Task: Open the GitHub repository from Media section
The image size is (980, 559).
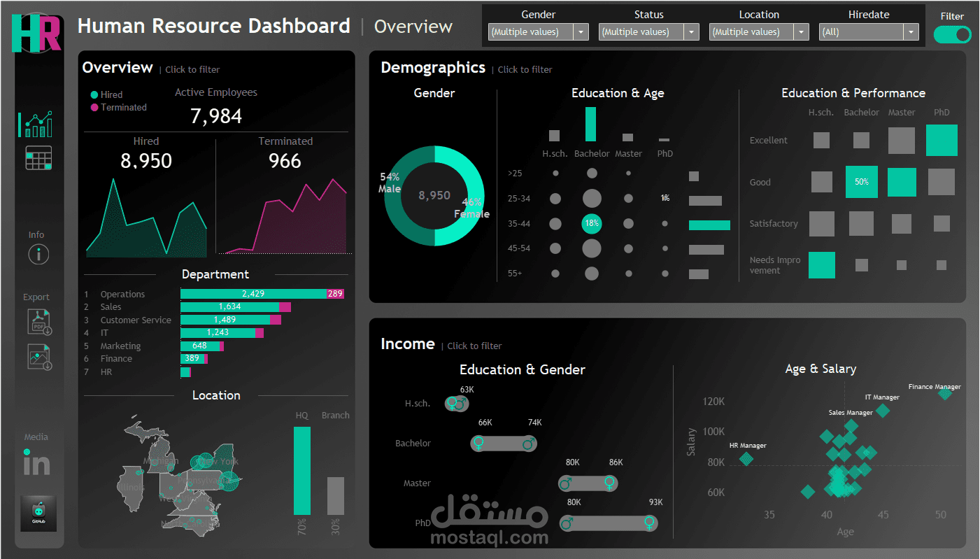Action: coord(38,511)
